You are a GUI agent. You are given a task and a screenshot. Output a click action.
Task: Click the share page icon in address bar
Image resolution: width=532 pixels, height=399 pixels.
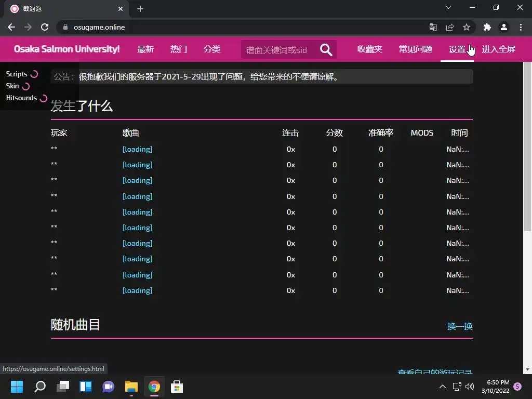coord(450,27)
